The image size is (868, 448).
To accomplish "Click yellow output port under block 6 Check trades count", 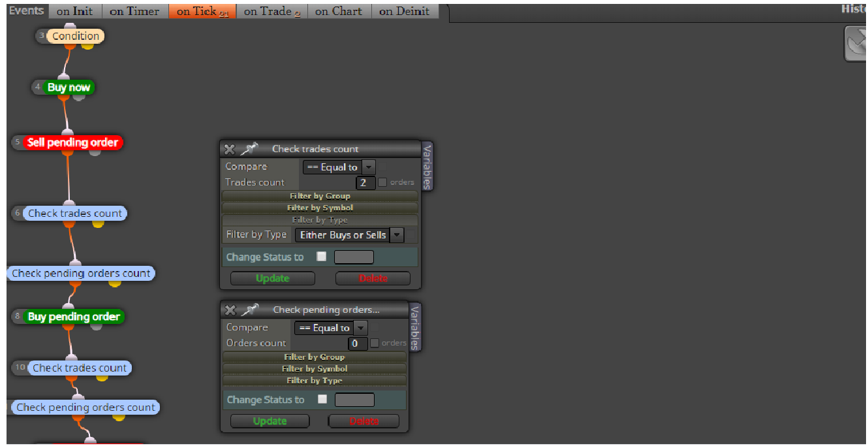I will tap(98, 223).
